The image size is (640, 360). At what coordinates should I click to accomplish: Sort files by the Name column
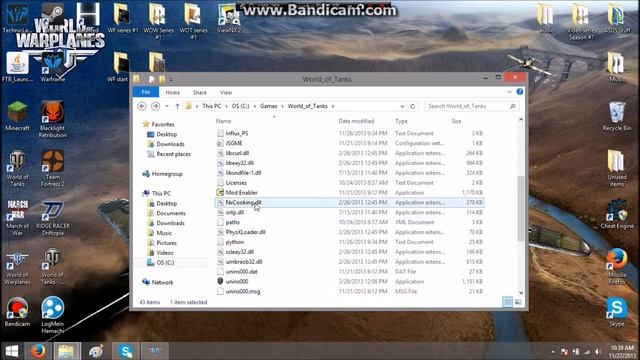click(x=223, y=121)
